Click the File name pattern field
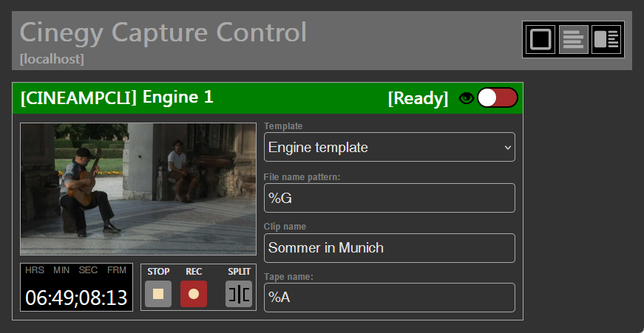 390,198
